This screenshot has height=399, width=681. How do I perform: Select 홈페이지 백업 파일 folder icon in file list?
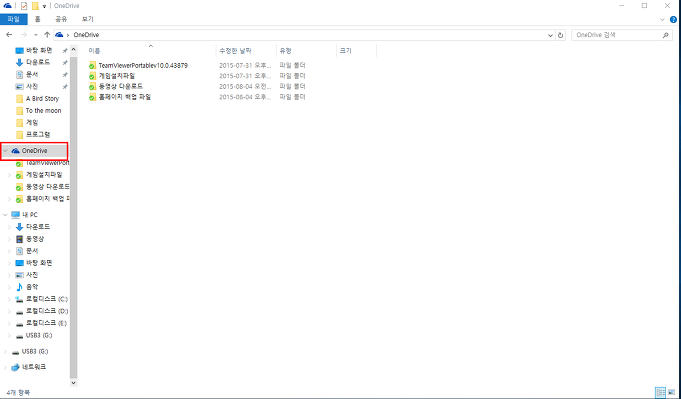pos(92,97)
